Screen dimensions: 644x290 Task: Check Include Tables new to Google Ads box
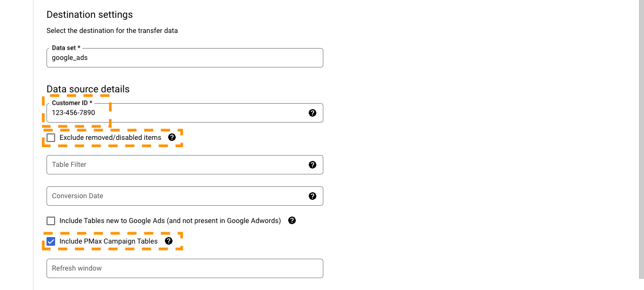(x=51, y=221)
